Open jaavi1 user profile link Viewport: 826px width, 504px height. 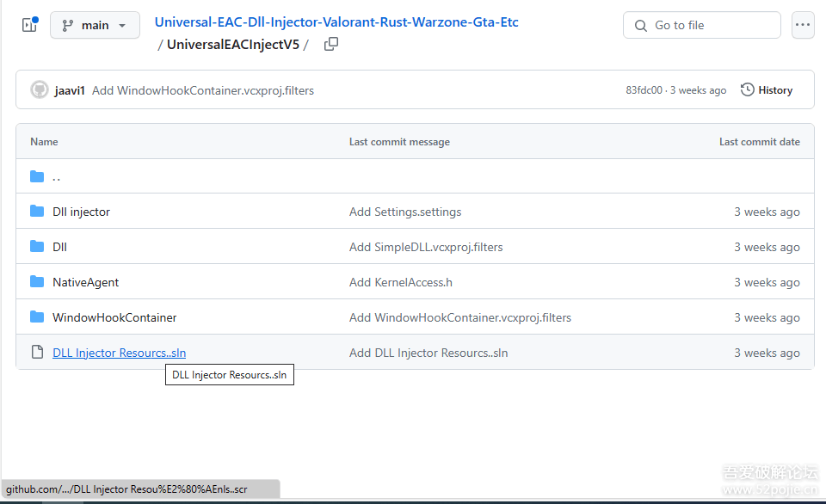click(x=70, y=90)
